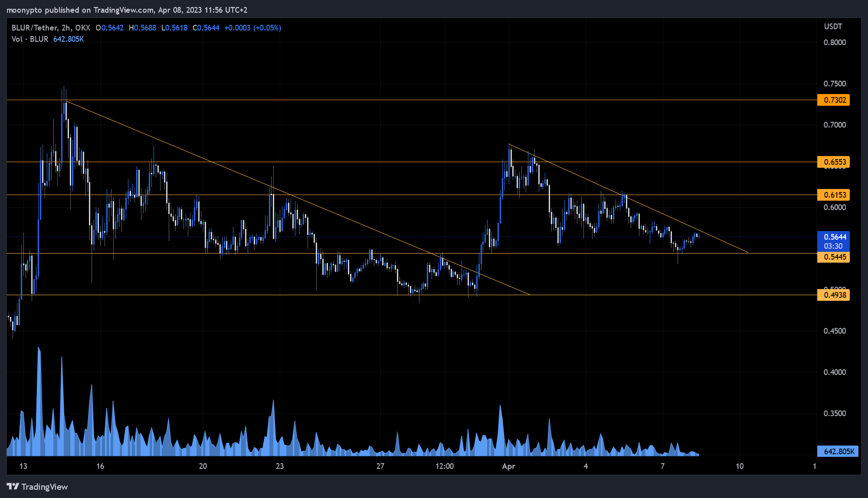Click the 12:00 label on time axis

coord(445,466)
